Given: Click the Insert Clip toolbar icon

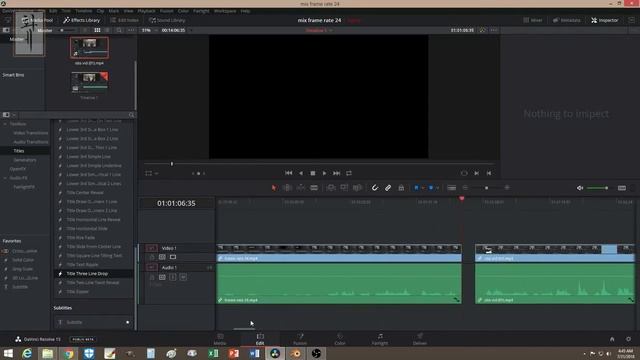Looking at the screenshot, I should click(331, 188).
